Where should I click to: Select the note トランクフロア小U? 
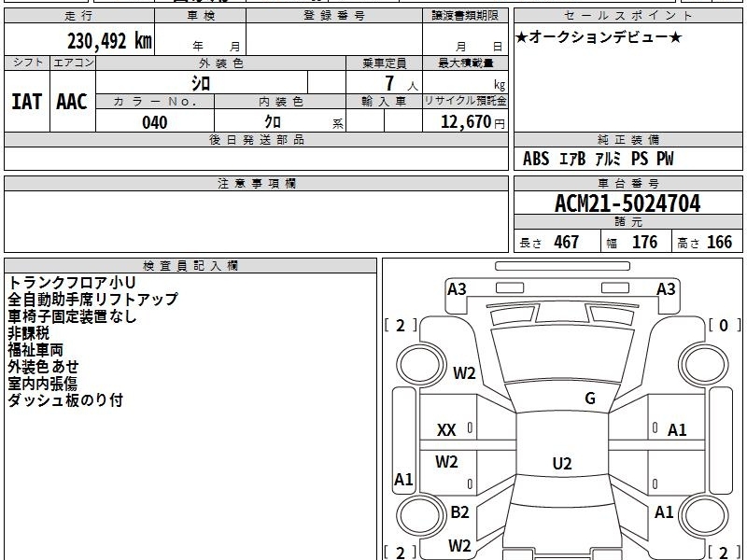[x=72, y=283]
